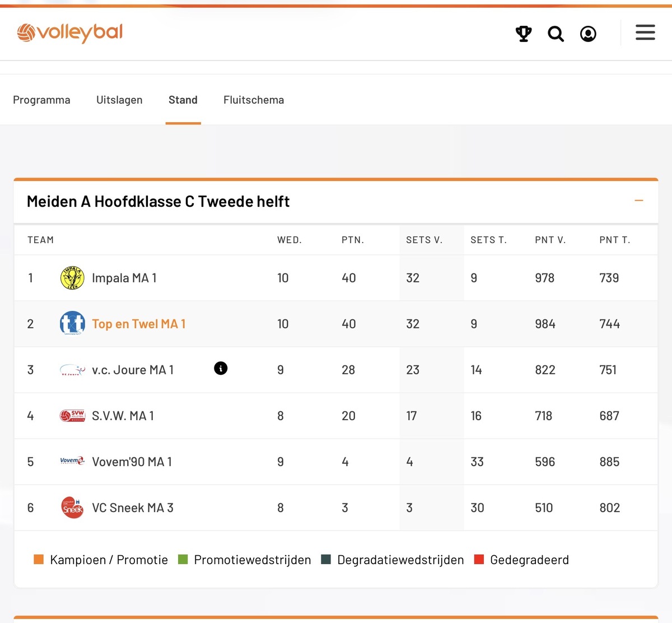This screenshot has height=623, width=672.
Task: Switch to the Programma tab
Action: 41,100
